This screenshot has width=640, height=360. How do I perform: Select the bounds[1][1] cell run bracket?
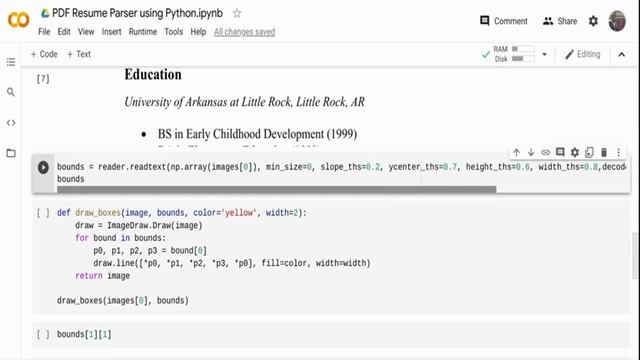click(43, 335)
